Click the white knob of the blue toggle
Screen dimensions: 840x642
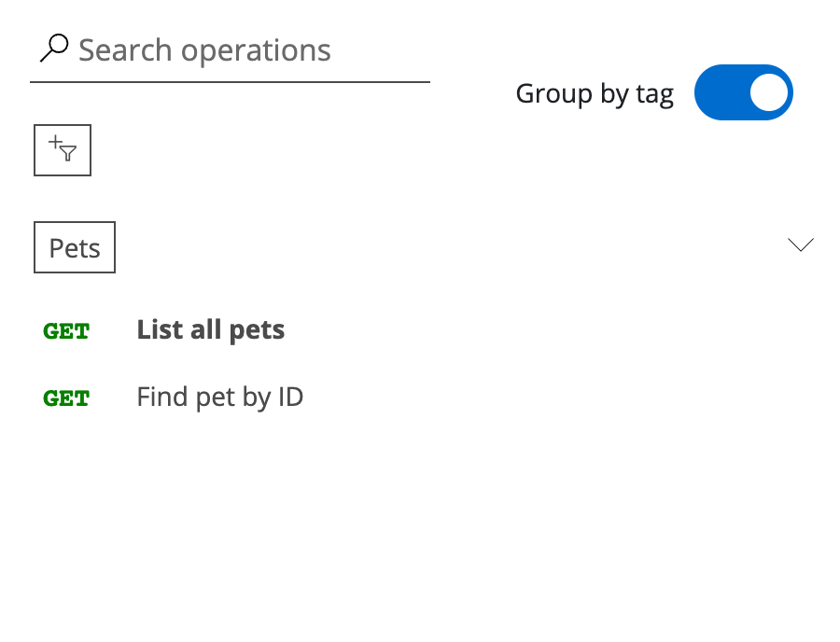[769, 92]
